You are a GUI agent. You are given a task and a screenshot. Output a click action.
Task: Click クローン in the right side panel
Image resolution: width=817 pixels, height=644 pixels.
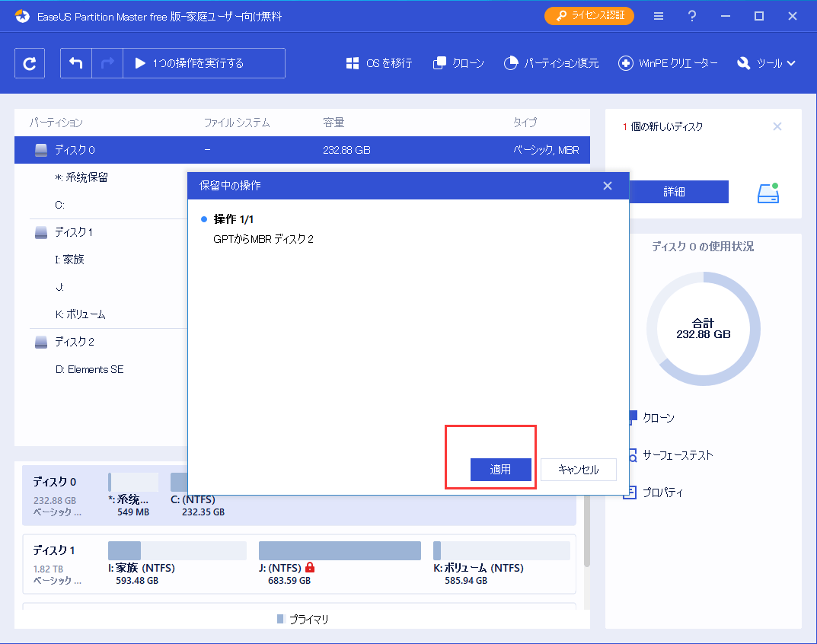(x=659, y=418)
